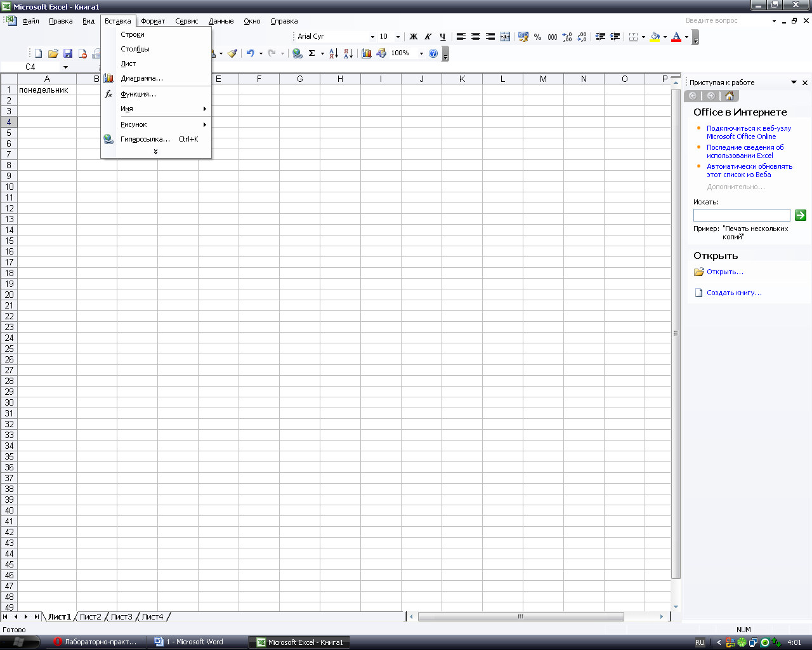Choose Столбцы from the Вставка menu

[156, 49]
